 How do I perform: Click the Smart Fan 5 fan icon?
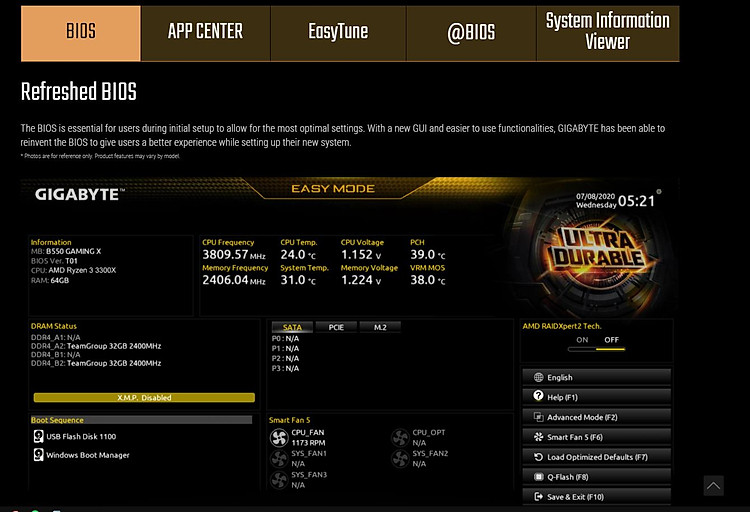coord(539,437)
